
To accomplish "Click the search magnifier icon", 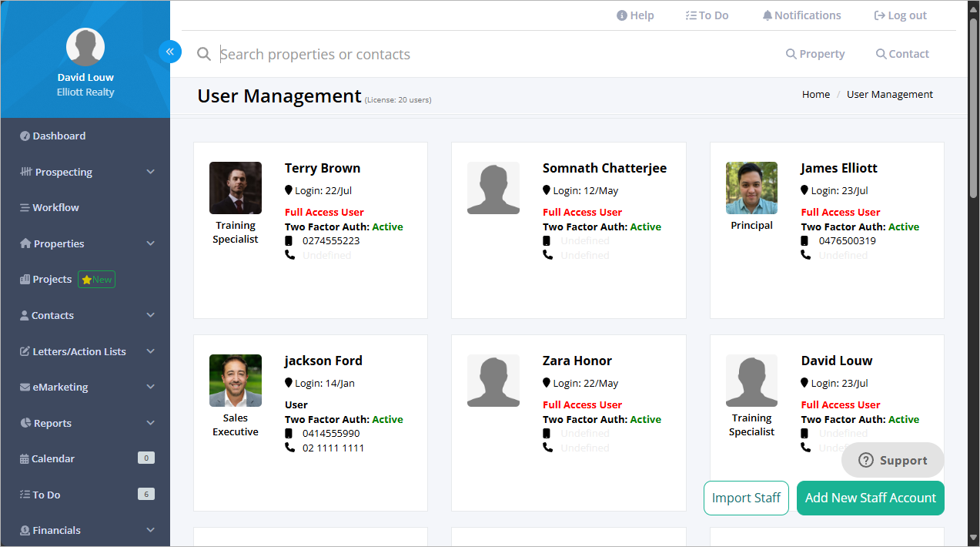I will coord(204,54).
